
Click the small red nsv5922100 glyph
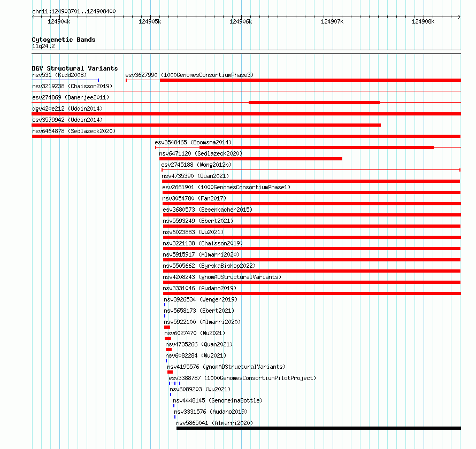click(167, 327)
